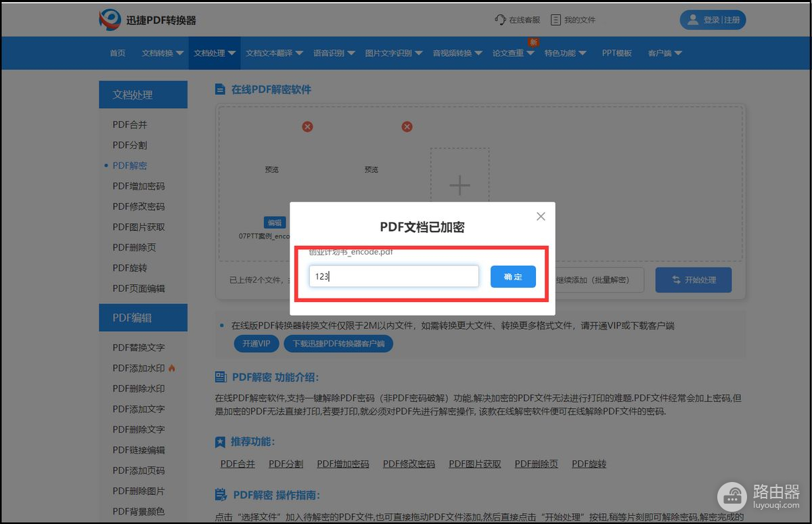Open the PPT模板 menu item
The image size is (812, 524).
tap(616, 53)
